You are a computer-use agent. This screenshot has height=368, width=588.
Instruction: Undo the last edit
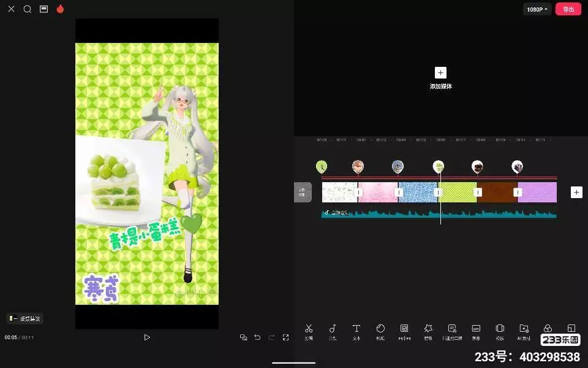click(257, 337)
